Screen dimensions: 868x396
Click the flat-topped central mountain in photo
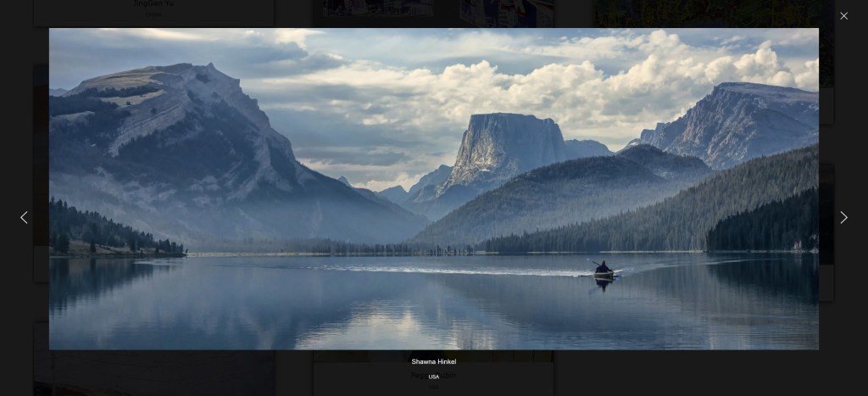pyautogui.click(x=509, y=144)
